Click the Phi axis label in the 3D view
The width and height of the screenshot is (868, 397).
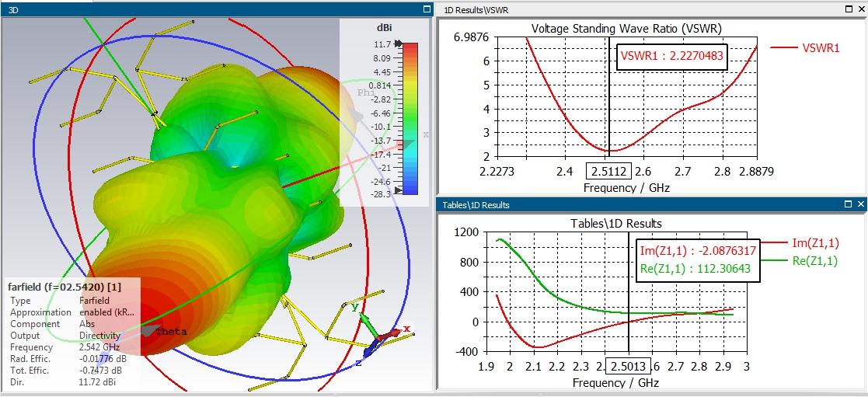point(366,92)
